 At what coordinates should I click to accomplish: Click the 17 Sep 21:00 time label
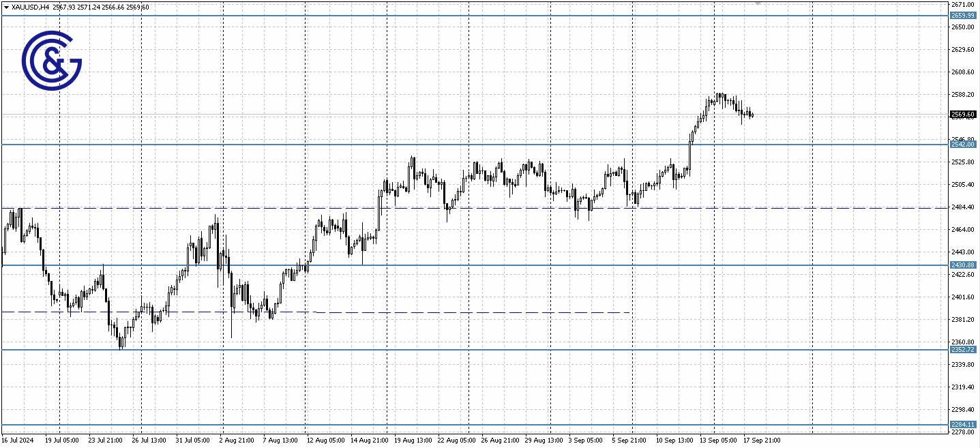[762, 440]
